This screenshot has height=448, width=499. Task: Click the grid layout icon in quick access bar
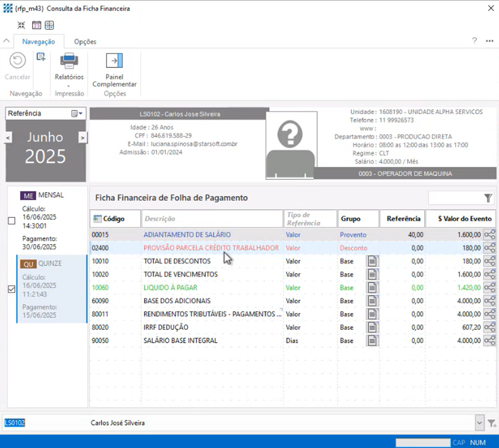click(50, 25)
